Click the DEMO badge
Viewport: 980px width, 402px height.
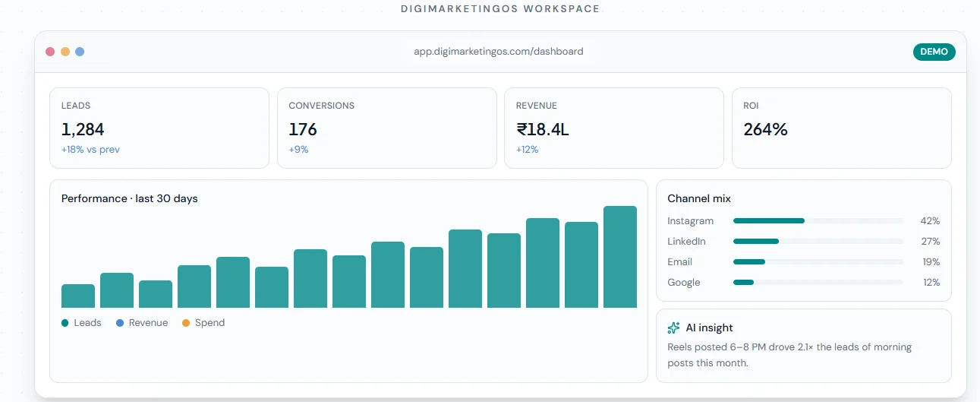[x=934, y=52]
